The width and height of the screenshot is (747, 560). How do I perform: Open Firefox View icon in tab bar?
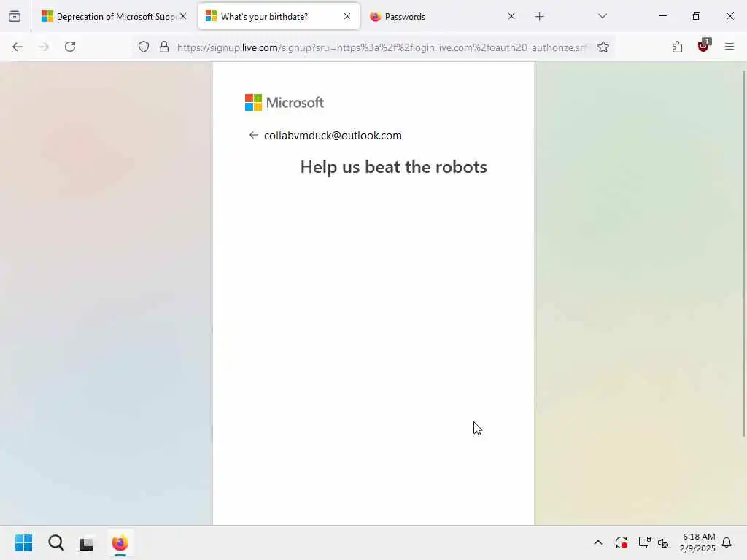pos(15,17)
